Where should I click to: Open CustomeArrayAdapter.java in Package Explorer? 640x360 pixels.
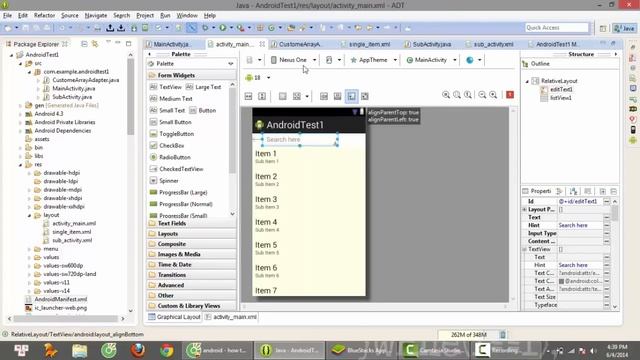(x=85, y=80)
